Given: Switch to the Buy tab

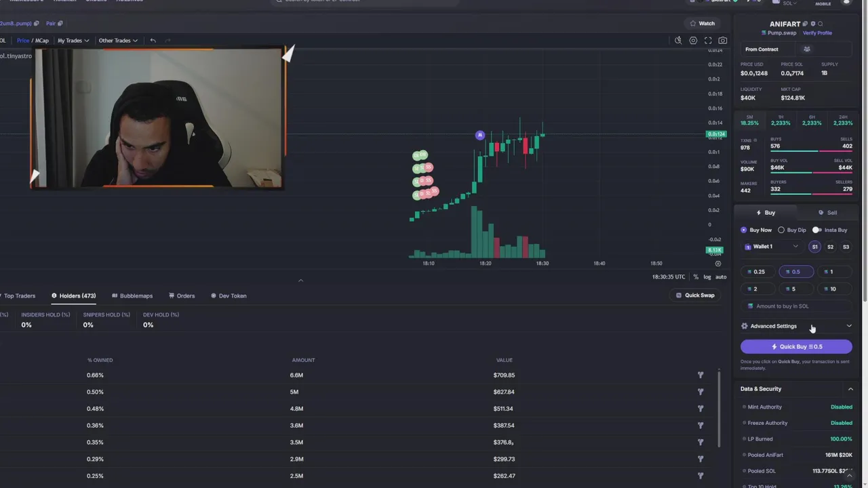Looking at the screenshot, I should coord(766,213).
